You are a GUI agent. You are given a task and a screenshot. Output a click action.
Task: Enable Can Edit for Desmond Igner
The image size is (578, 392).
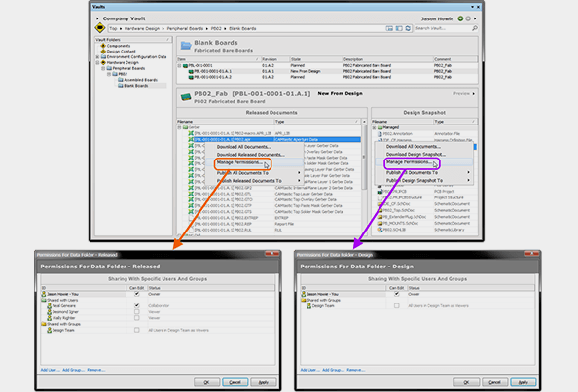(x=137, y=311)
